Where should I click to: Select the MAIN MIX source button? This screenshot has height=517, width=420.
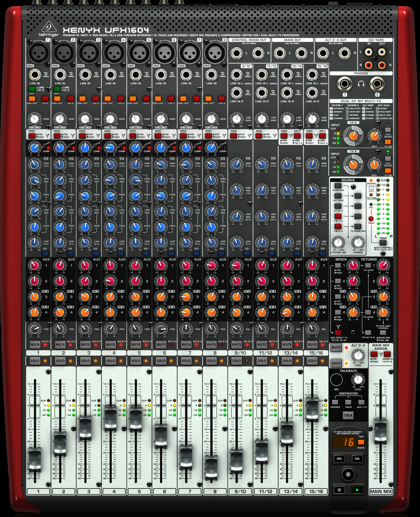tap(338, 186)
